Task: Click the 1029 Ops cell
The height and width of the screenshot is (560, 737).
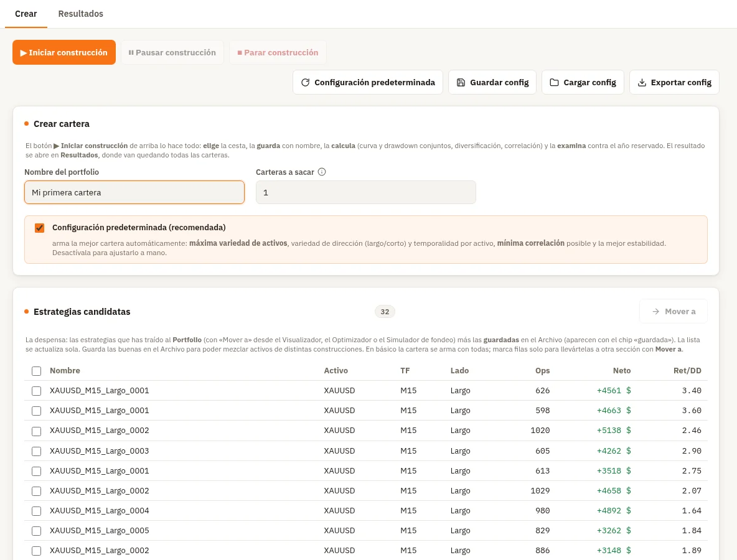Action: (x=540, y=490)
